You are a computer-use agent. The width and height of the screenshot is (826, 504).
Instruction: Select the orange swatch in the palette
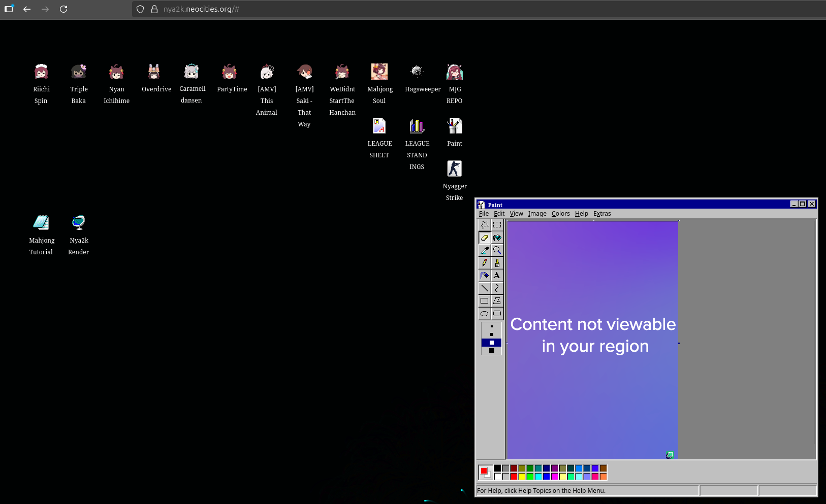point(603,477)
